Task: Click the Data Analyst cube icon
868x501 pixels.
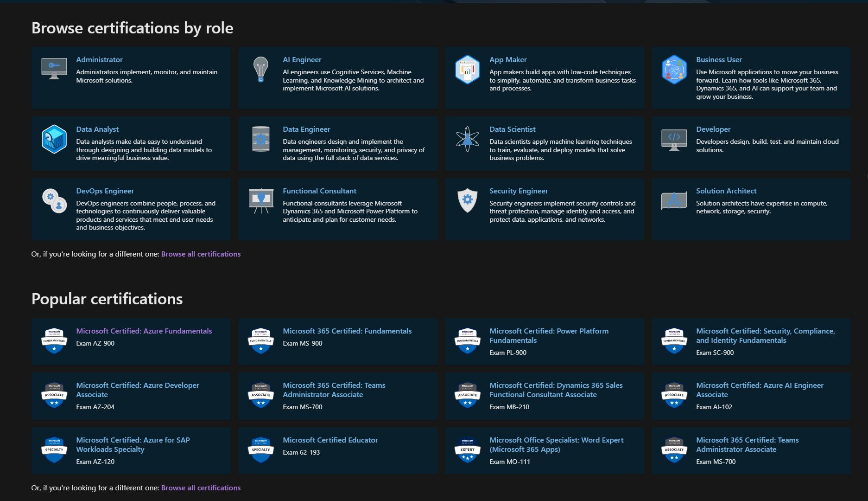Action: coord(54,139)
